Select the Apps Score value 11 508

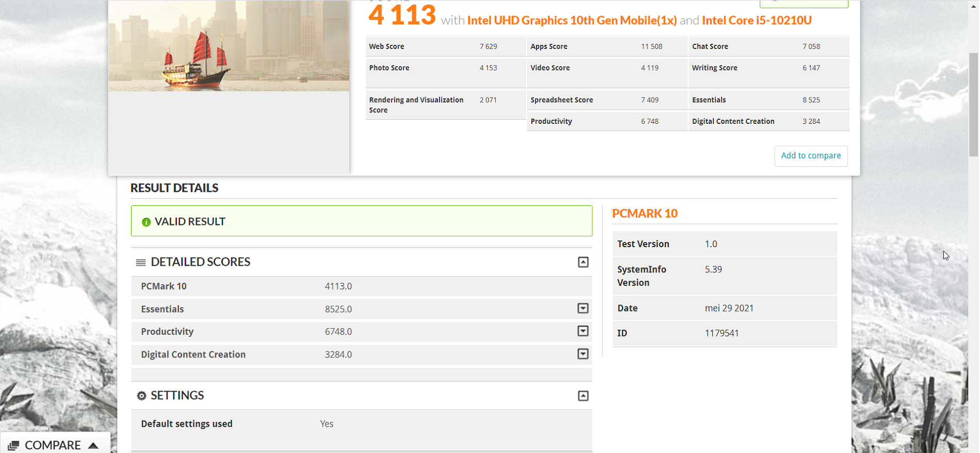pos(651,46)
